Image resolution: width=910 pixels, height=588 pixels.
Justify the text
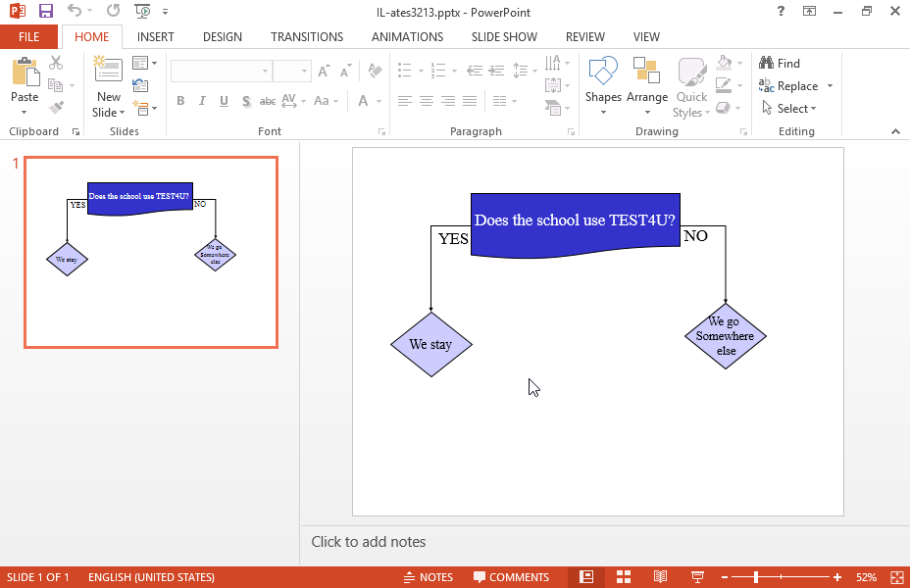tap(470, 101)
